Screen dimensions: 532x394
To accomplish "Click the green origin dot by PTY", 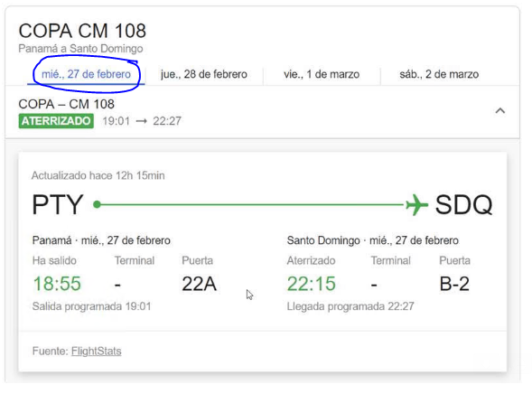I will click(x=97, y=204).
